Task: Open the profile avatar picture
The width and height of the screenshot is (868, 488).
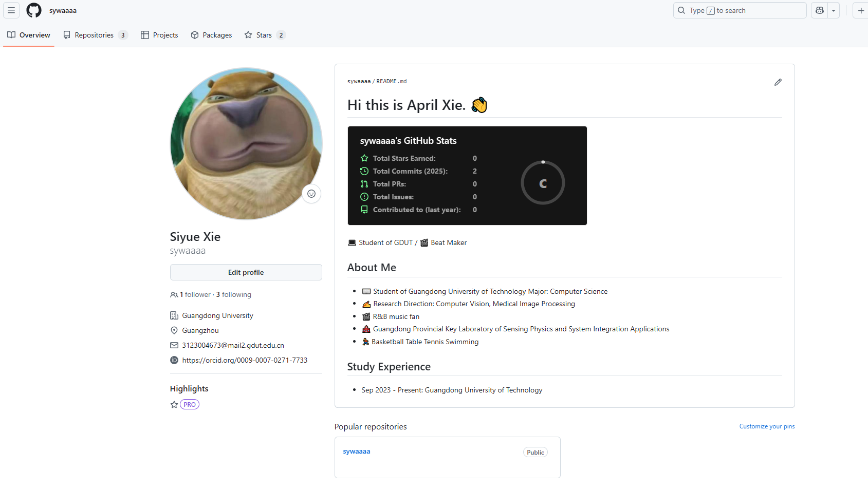Action: [246, 144]
